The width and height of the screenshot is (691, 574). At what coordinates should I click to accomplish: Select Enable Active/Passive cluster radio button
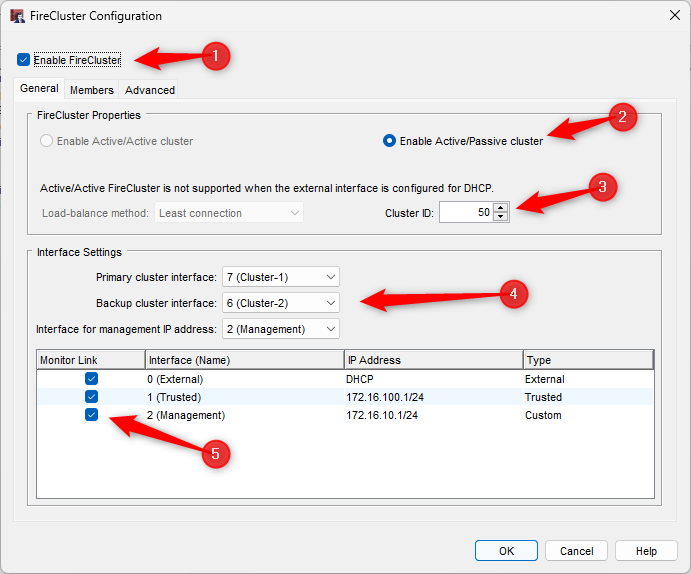point(389,141)
